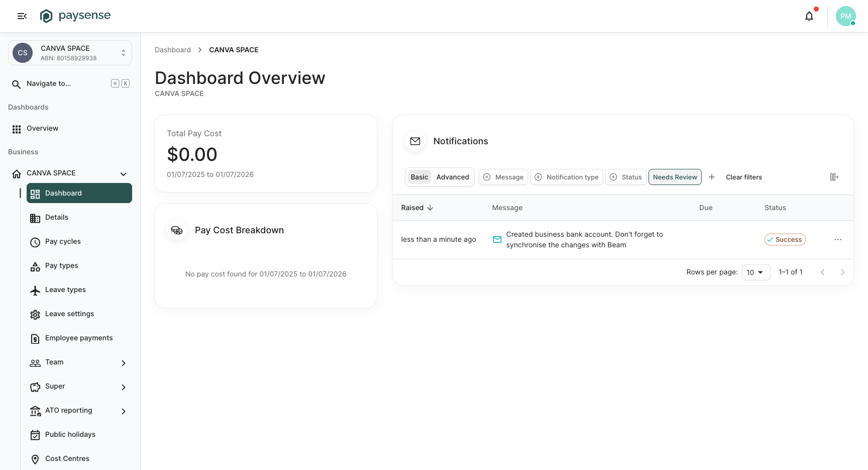Click the Dashboard icon in sidebar
The width and height of the screenshot is (868, 470).
point(35,194)
